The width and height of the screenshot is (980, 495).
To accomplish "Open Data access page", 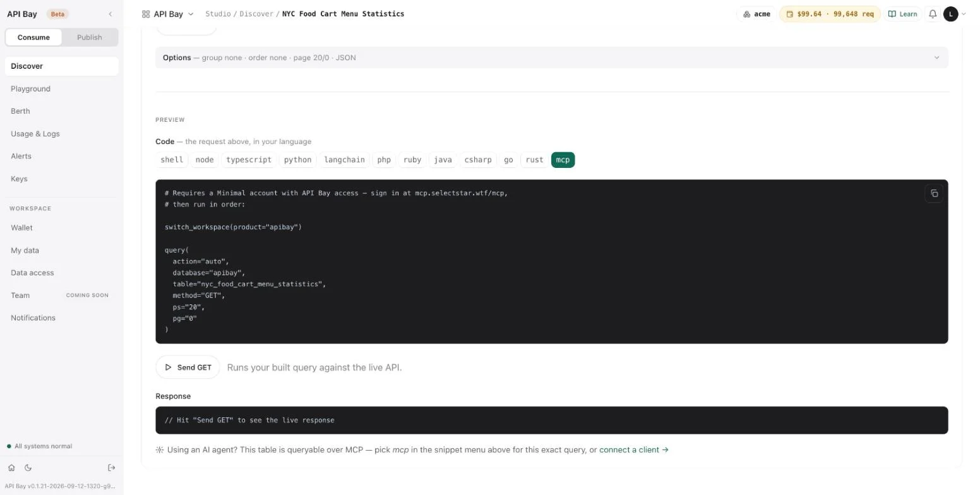I will click(61, 273).
